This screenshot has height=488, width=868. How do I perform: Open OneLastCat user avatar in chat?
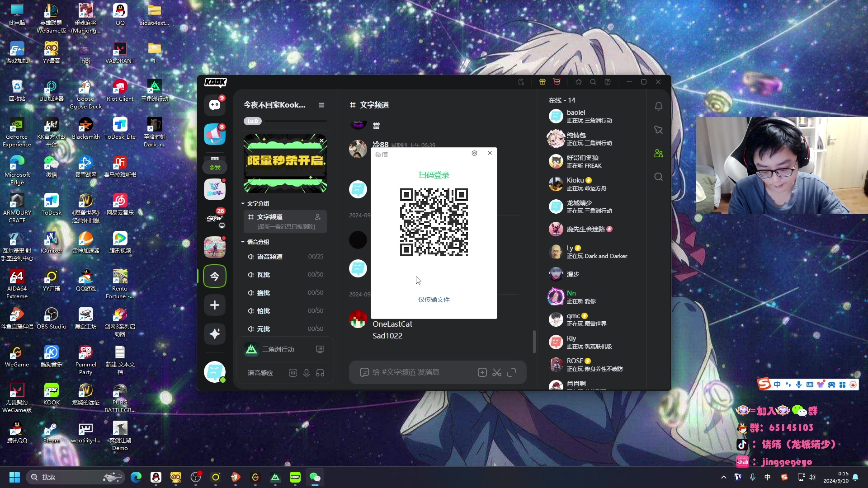tap(358, 319)
